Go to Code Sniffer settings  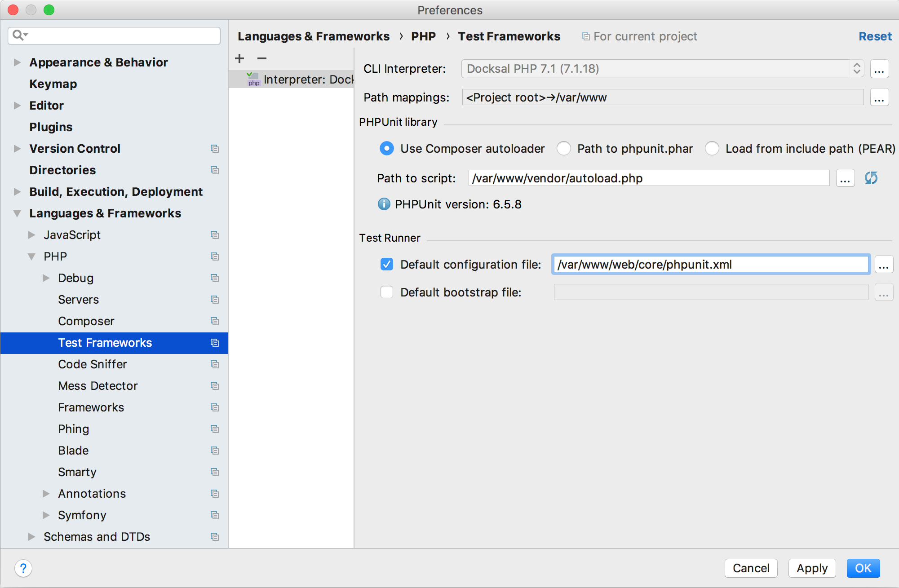click(x=92, y=364)
